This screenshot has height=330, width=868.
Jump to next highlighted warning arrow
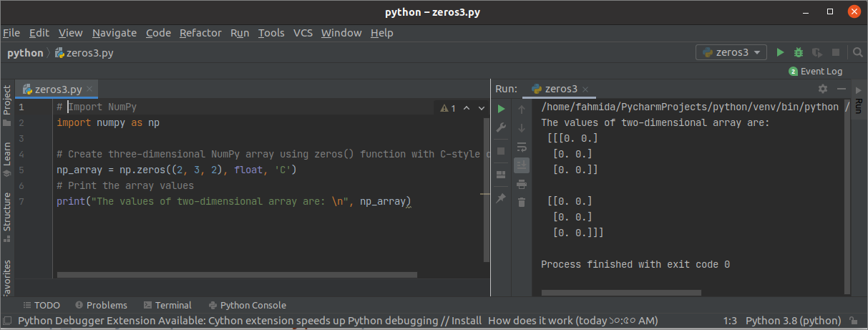[x=481, y=108]
